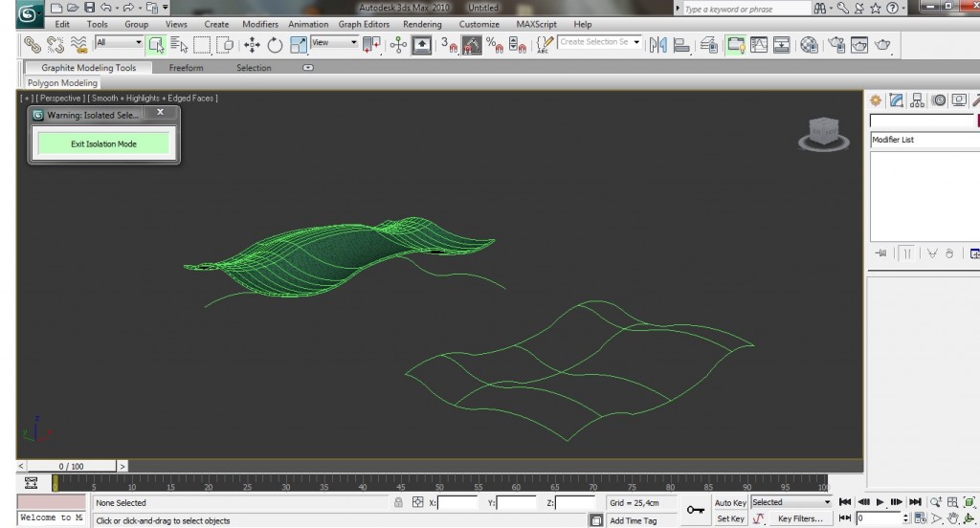
Task: Click the Unlink Selection icon
Action: tap(55, 45)
